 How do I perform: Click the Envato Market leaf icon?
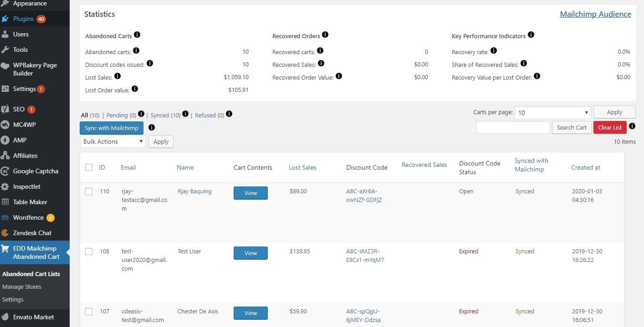click(x=5, y=317)
